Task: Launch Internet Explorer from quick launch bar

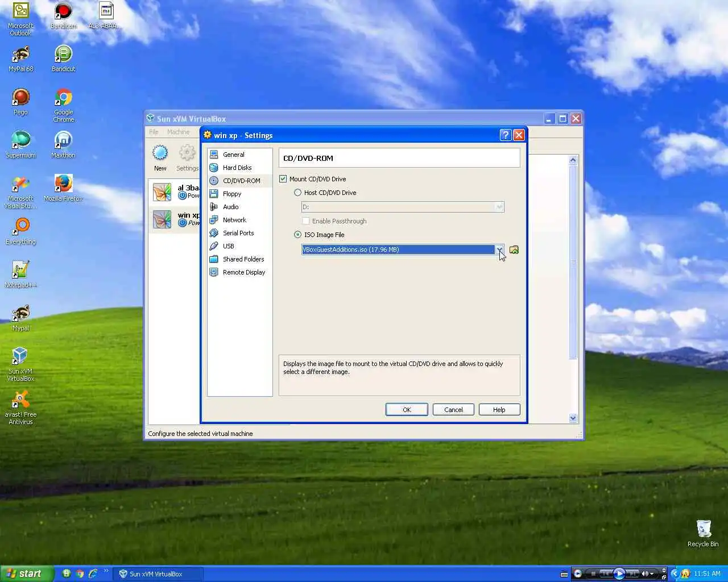Action: 93,573
